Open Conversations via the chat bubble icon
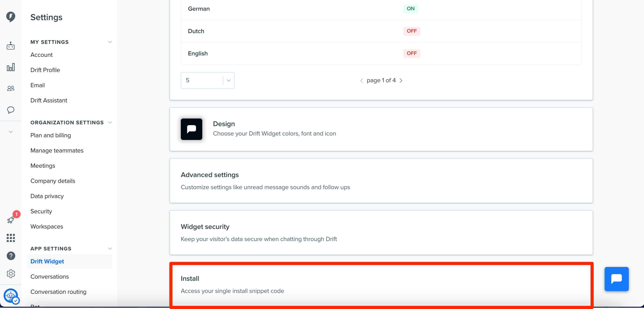The width and height of the screenshot is (644, 309). click(11, 110)
